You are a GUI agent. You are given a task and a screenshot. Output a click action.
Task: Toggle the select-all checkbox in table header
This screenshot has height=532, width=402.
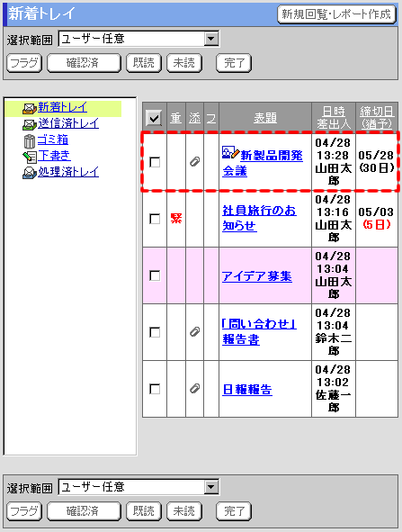(x=154, y=118)
